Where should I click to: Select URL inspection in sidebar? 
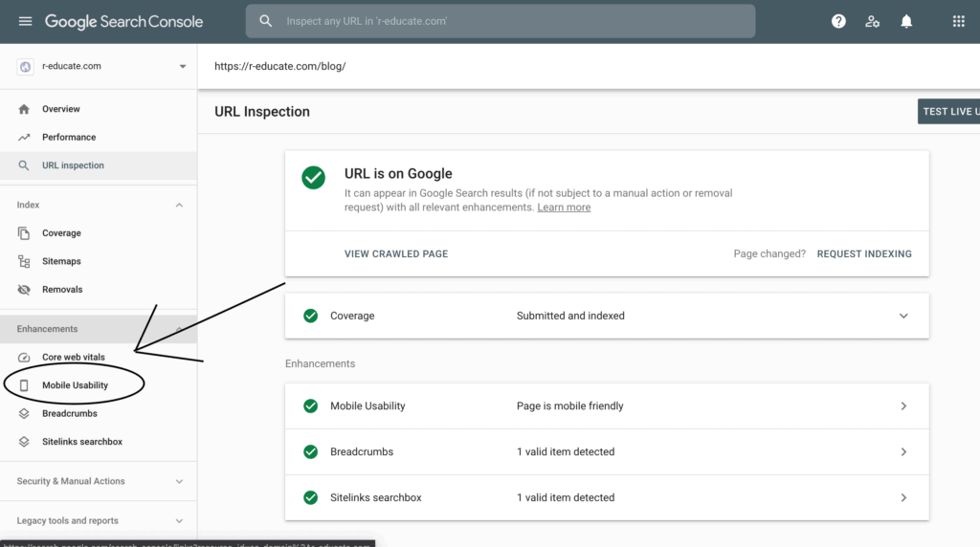pyautogui.click(x=99, y=165)
